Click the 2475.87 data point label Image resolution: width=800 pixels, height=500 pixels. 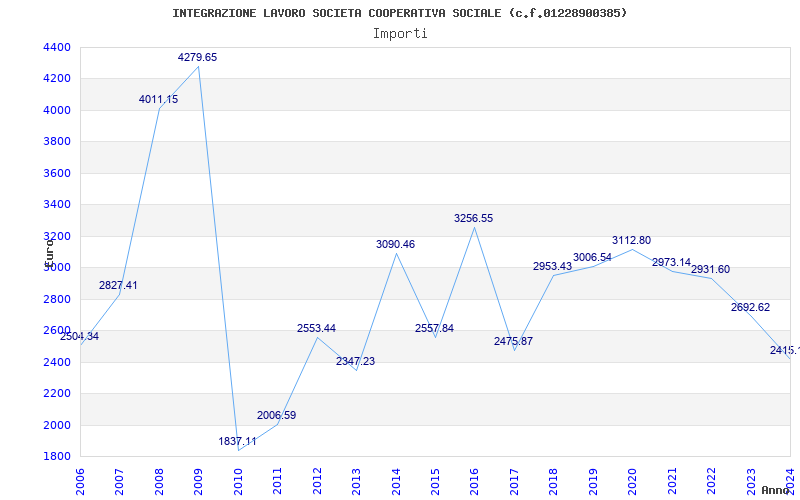pos(513,342)
